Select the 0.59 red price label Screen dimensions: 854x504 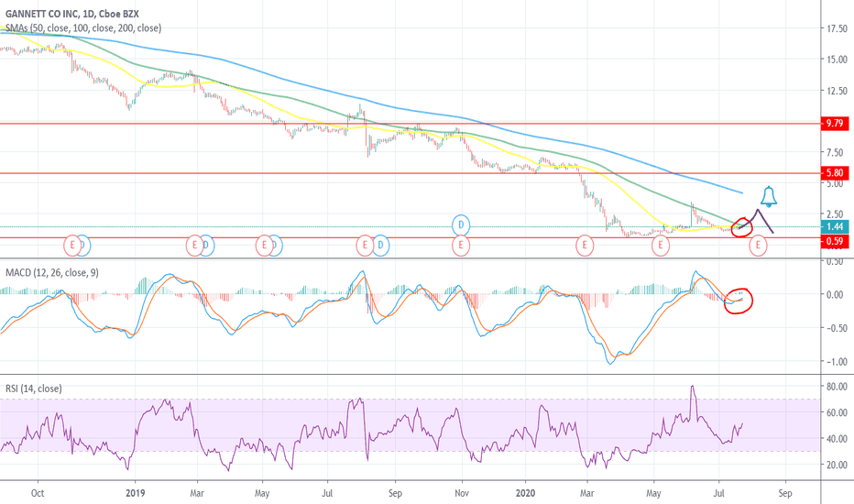click(835, 241)
